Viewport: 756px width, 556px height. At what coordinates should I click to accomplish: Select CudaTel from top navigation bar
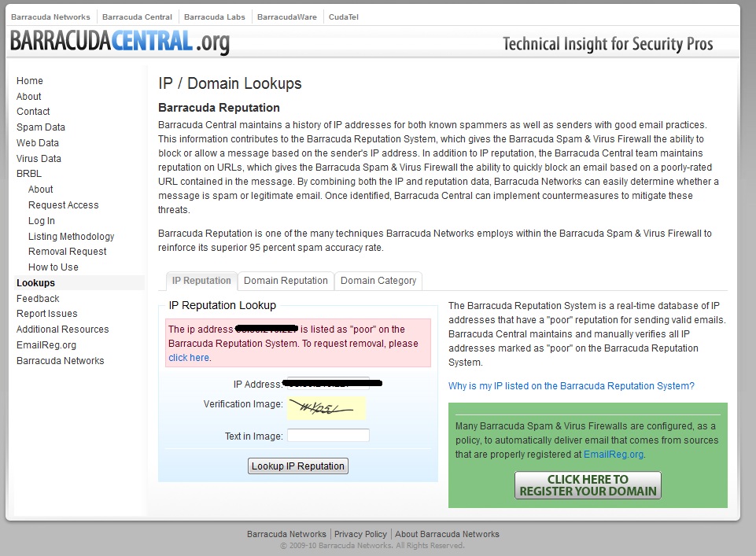(x=344, y=17)
